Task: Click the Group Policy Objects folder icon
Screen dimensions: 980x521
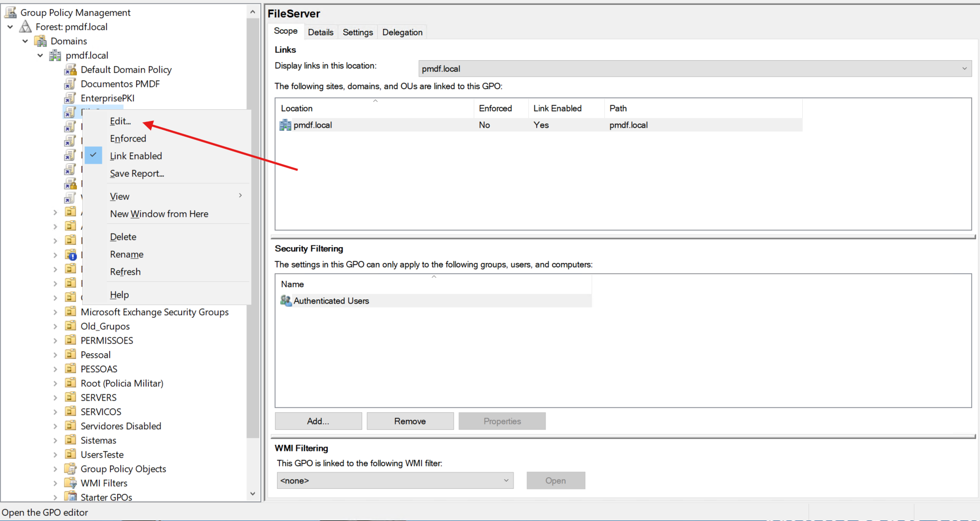Action: [x=70, y=469]
